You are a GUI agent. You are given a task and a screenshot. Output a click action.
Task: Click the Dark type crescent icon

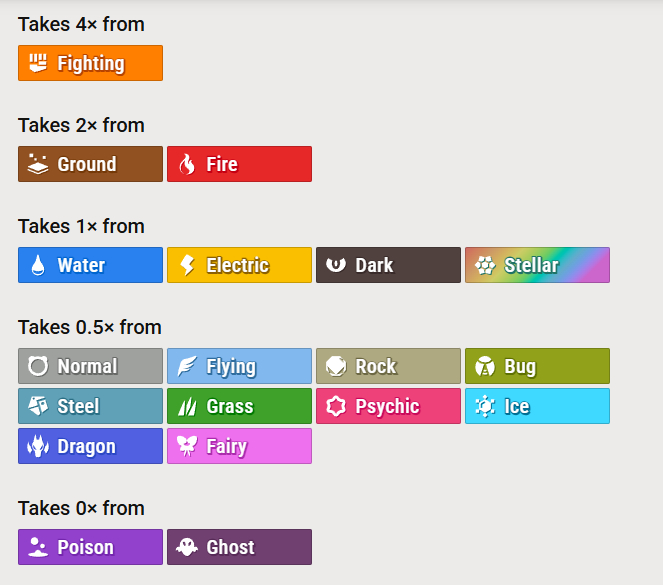click(x=336, y=265)
